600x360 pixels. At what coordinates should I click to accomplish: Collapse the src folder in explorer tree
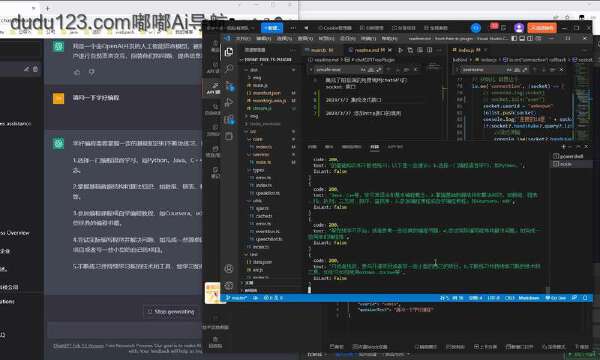pos(247,131)
